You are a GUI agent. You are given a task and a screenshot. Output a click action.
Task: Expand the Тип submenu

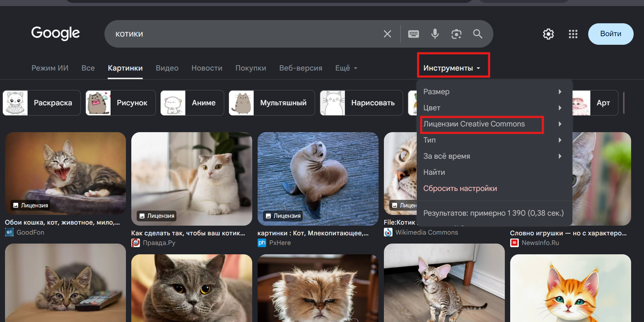[494, 140]
